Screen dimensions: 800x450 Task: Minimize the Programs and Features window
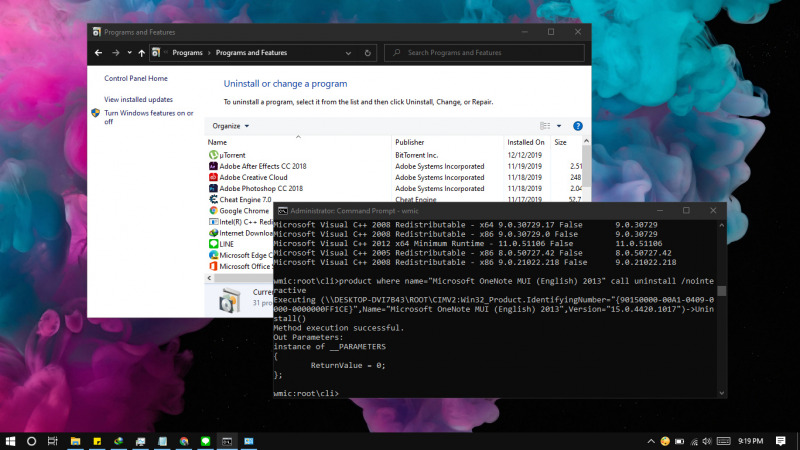[524, 32]
